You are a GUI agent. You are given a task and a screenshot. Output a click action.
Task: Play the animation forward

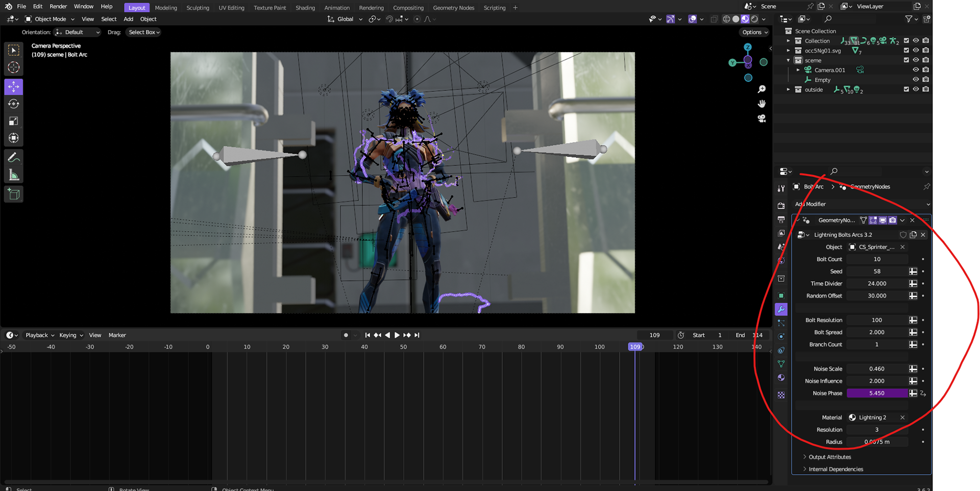(x=397, y=335)
